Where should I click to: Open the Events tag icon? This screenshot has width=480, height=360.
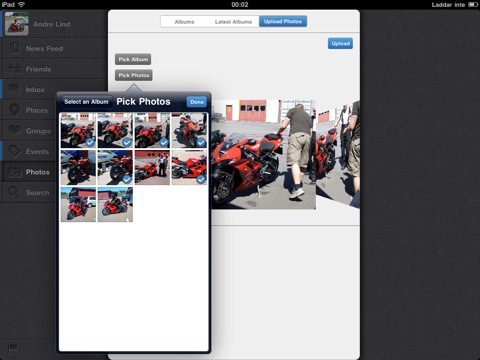pyautogui.click(x=15, y=151)
